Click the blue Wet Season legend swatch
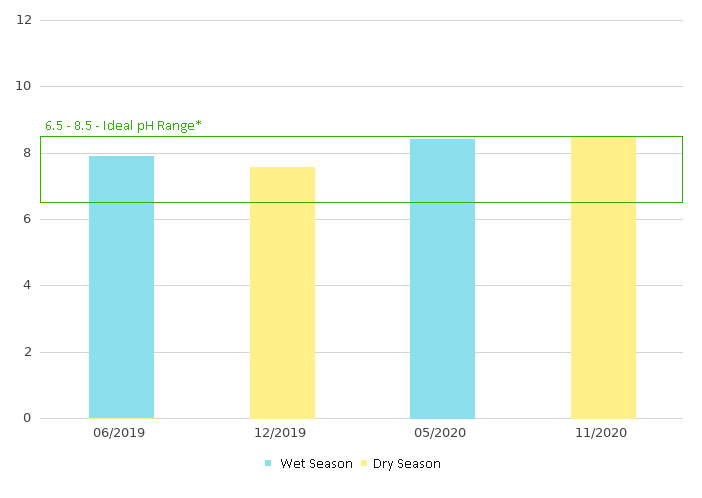702x498 pixels. 268,463
